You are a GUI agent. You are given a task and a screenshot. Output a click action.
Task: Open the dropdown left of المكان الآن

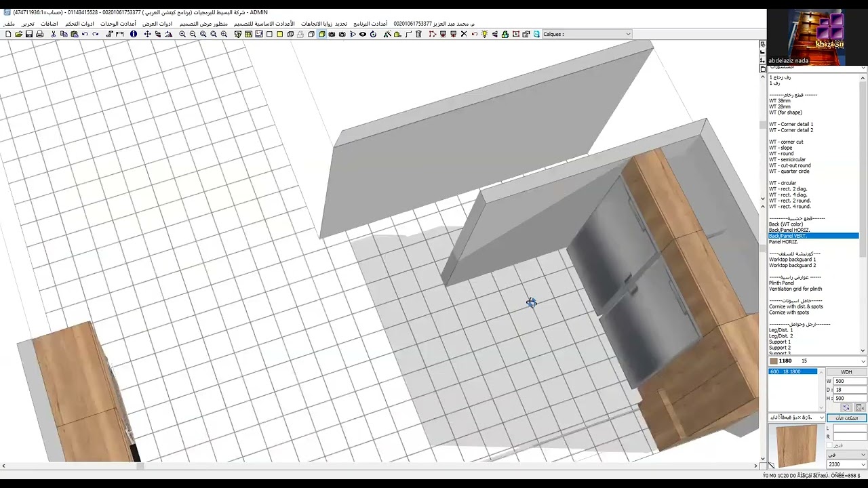(x=797, y=418)
